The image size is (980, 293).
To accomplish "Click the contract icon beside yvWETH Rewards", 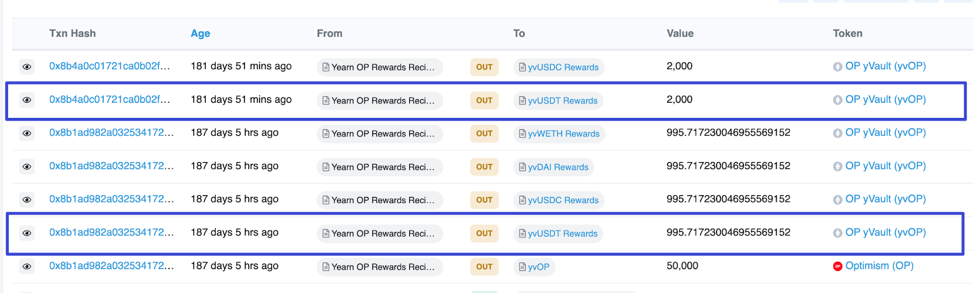I will [522, 133].
